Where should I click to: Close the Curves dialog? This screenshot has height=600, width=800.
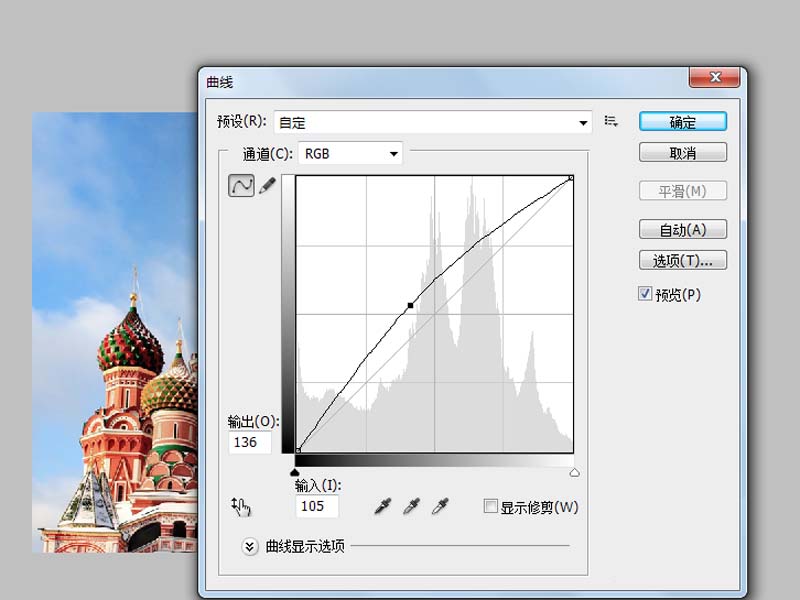(x=715, y=77)
